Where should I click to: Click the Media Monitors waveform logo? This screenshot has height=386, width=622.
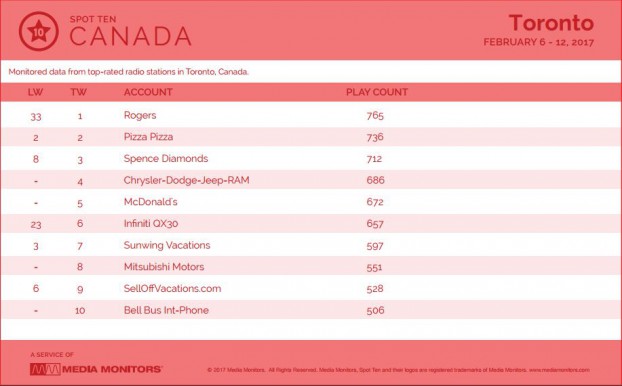(45, 369)
